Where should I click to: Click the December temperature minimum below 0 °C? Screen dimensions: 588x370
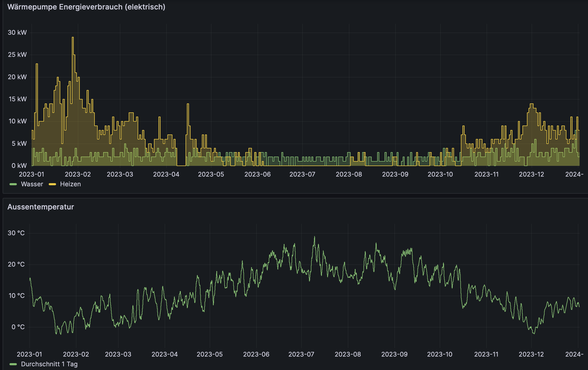pos(534,333)
